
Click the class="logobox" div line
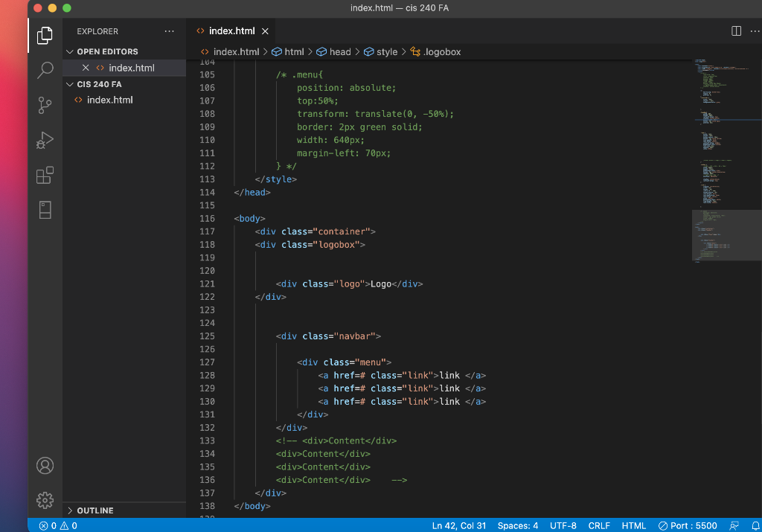(310, 244)
